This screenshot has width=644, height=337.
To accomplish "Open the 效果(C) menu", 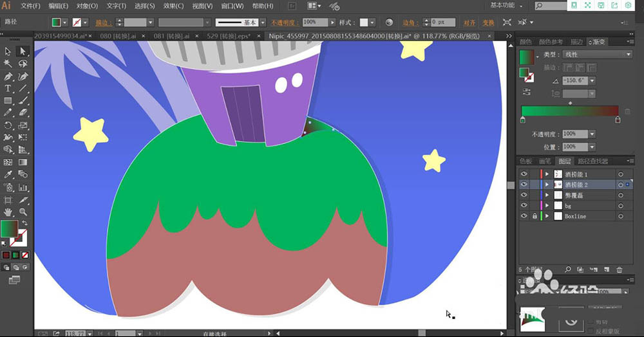I will (173, 6).
